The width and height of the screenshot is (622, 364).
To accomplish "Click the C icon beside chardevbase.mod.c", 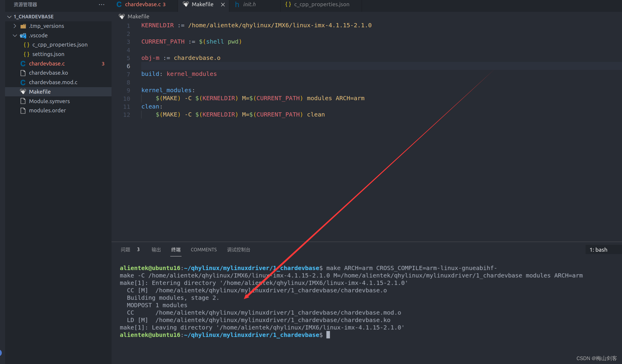I will click(x=23, y=82).
